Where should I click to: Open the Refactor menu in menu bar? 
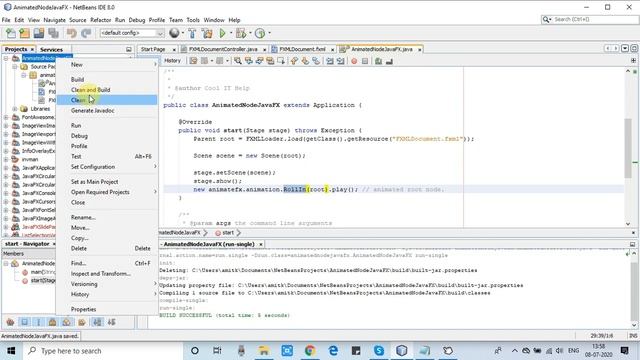[100, 20]
